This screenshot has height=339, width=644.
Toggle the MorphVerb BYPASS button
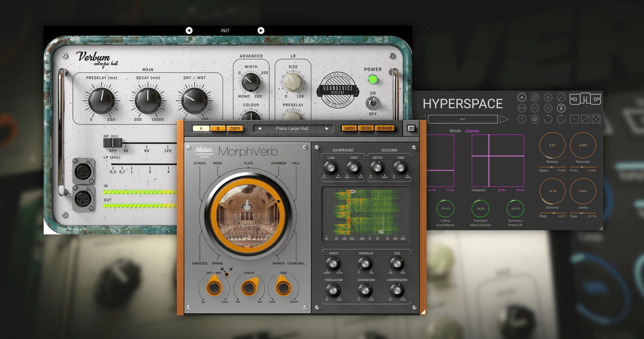pos(386,129)
